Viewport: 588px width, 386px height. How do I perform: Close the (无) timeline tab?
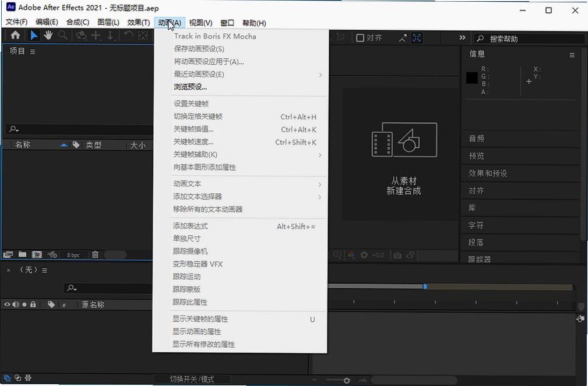click(8, 270)
